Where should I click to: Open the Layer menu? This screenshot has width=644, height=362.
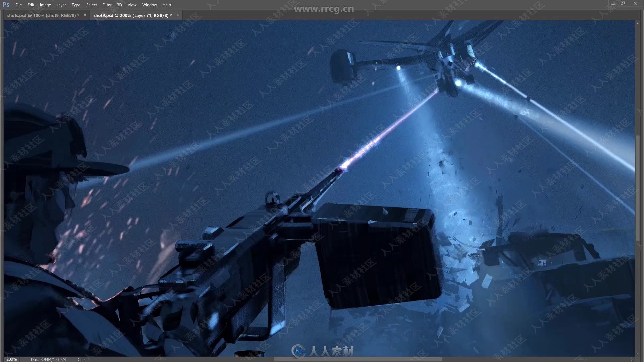61,5
